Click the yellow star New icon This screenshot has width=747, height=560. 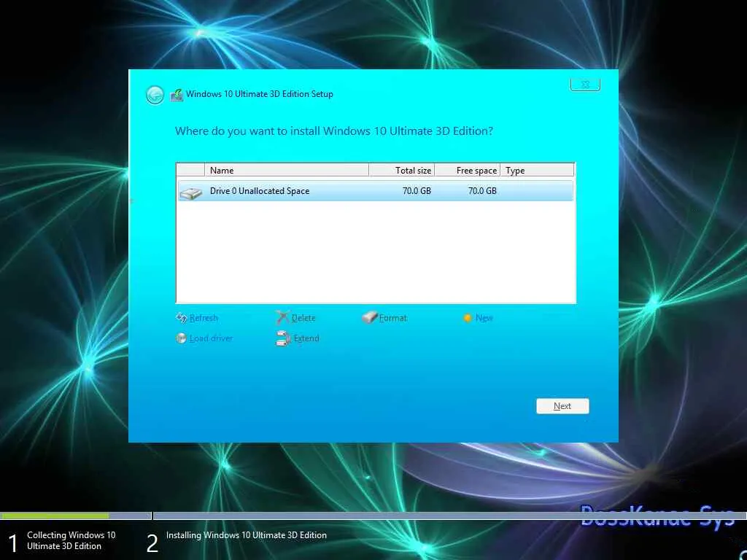click(x=468, y=318)
